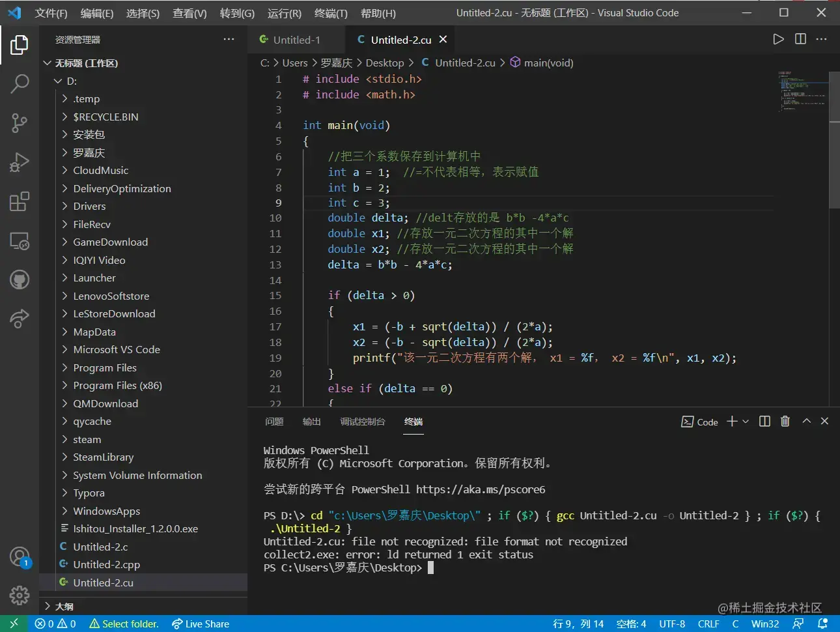Screen dimensions: 840x632
Task: Open terminal launch profile dropdown arrow
Action: 746,422
